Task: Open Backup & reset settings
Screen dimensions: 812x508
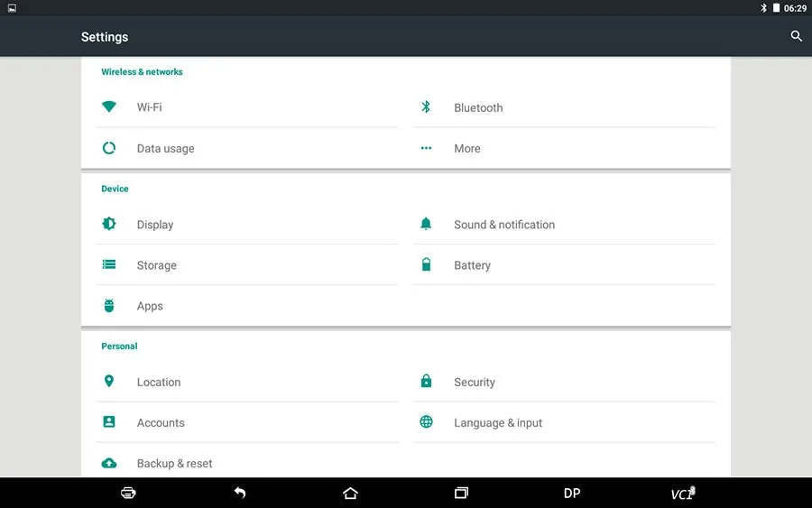Action: (x=247, y=462)
